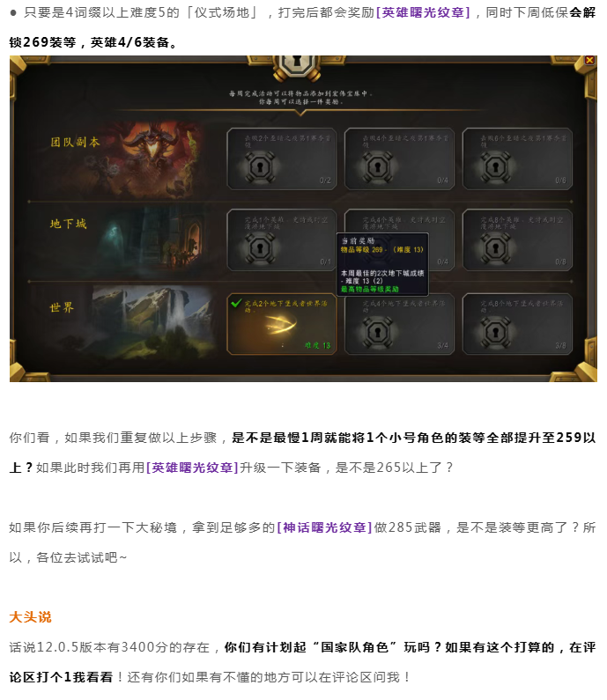Click the lock icon in the world 3/8 slot

coord(495,332)
